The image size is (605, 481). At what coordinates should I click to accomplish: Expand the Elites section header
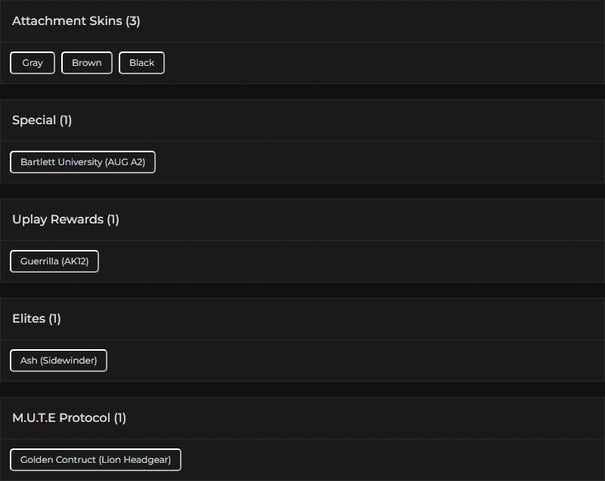click(29, 318)
